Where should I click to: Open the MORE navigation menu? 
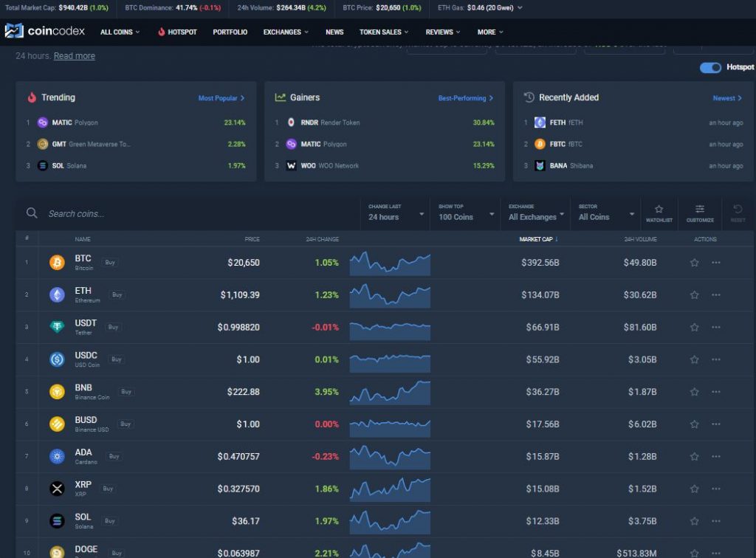pyautogui.click(x=489, y=32)
